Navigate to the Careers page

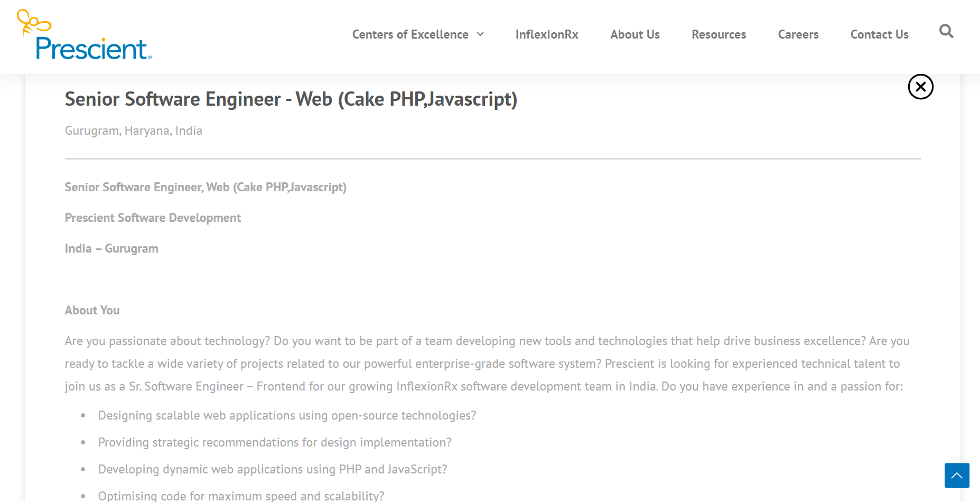tap(798, 34)
